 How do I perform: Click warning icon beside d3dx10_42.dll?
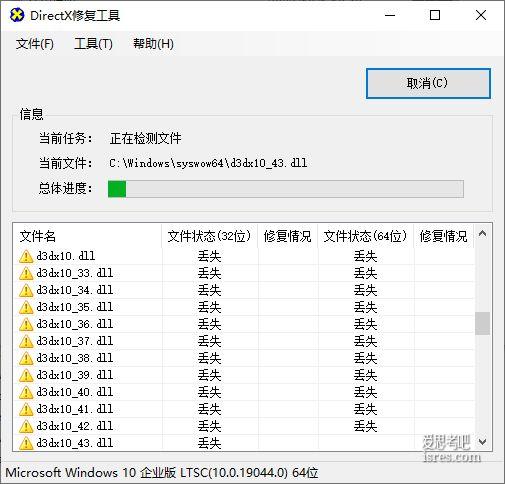pos(26,426)
